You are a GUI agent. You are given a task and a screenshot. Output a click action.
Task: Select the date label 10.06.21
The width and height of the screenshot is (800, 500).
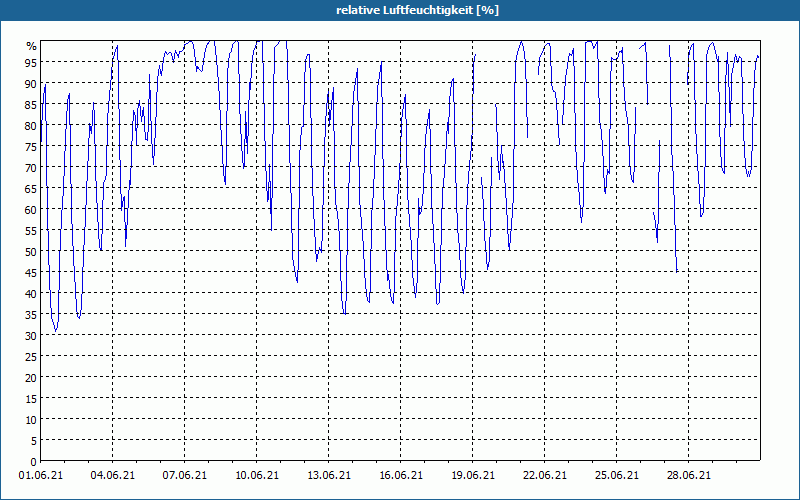coord(257,475)
